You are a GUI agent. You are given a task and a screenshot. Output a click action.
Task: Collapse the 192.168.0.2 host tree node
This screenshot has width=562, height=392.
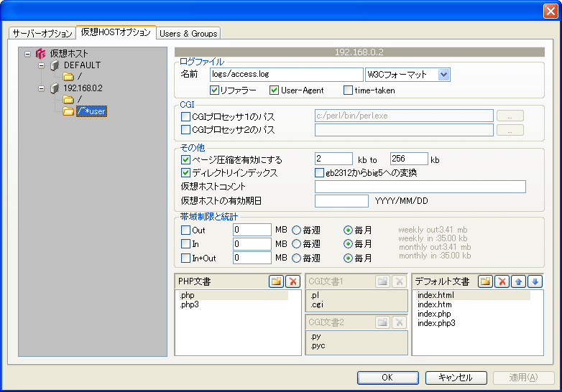[x=42, y=88]
